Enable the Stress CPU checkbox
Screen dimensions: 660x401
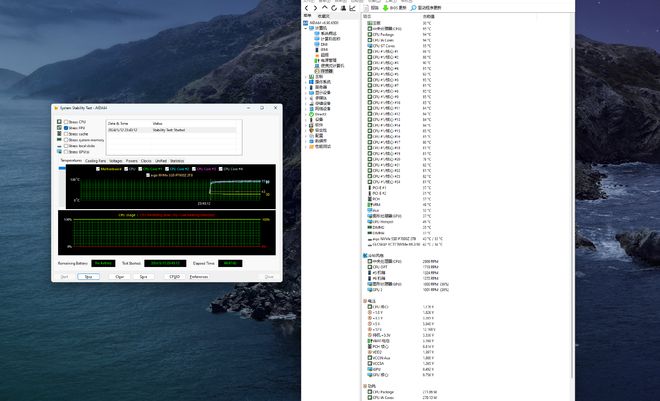click(x=66, y=122)
